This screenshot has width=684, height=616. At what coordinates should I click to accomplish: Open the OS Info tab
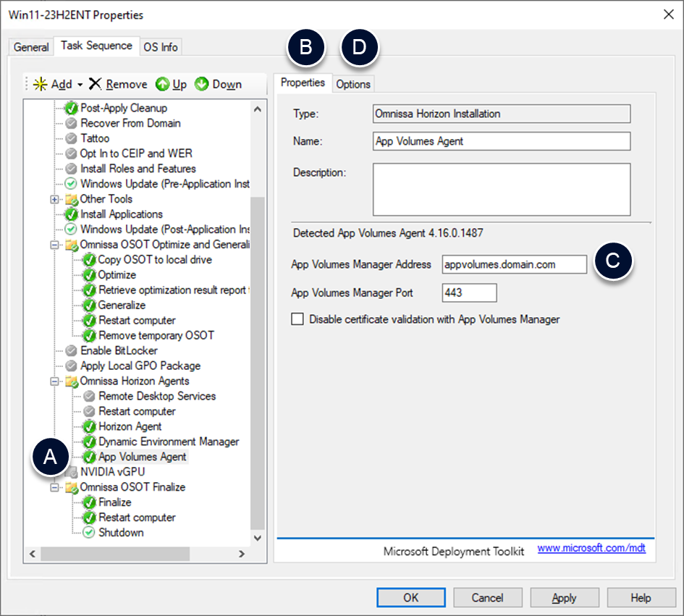point(160,47)
